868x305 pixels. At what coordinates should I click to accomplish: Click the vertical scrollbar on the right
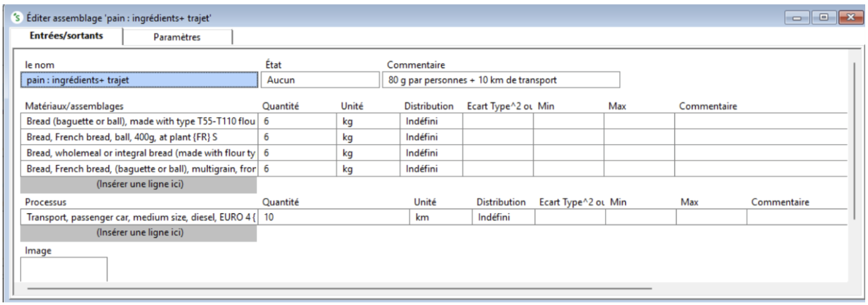pyautogui.click(x=853, y=140)
